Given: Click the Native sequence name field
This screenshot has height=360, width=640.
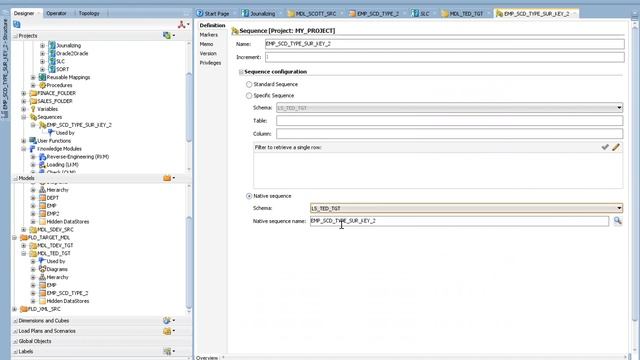Looking at the screenshot, I should pyautogui.click(x=459, y=221).
